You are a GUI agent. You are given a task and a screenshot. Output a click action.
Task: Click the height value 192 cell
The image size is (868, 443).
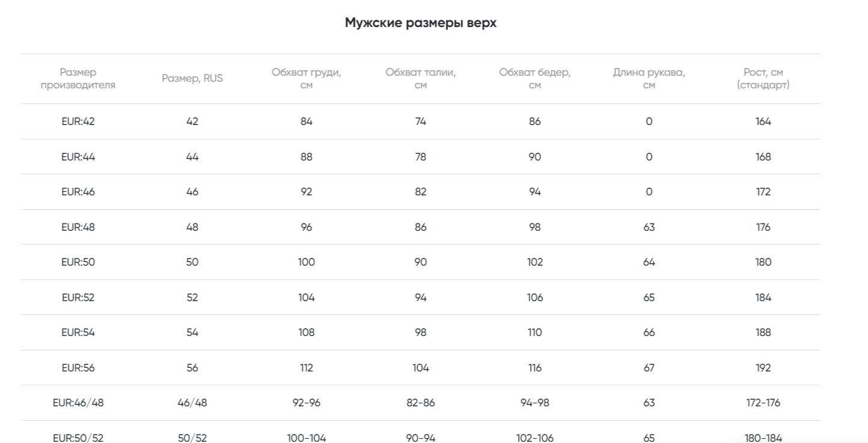[763, 368]
